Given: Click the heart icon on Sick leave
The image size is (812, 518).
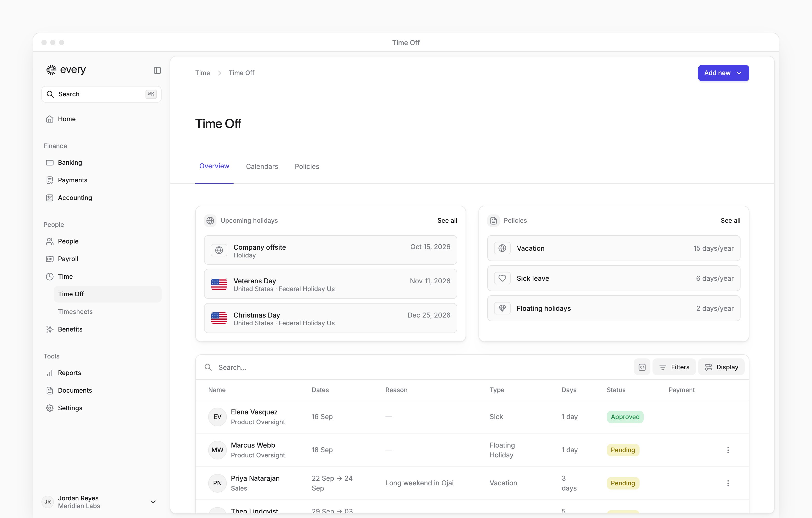Looking at the screenshot, I should point(502,278).
